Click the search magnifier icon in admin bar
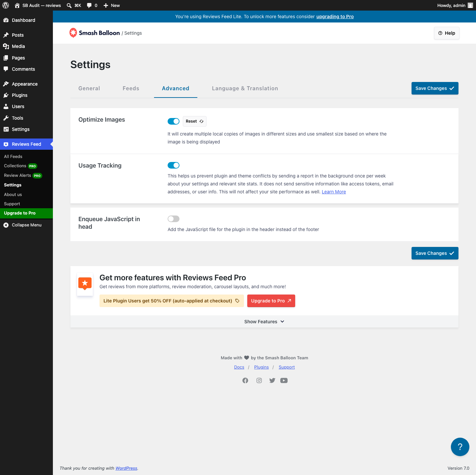The width and height of the screenshot is (476, 475). coord(69,5)
